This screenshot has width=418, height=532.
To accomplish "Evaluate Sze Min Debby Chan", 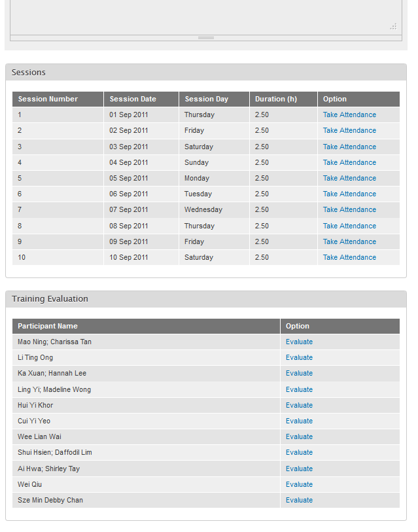I will (299, 500).
